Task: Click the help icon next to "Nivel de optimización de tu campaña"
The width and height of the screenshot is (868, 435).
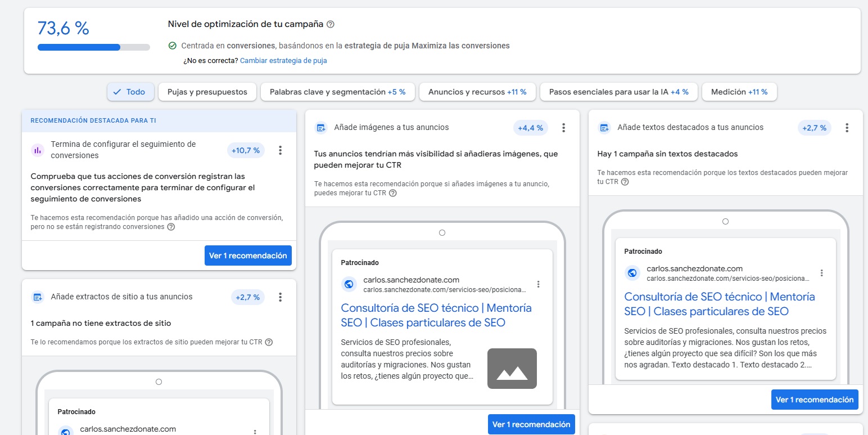Action: pos(331,24)
